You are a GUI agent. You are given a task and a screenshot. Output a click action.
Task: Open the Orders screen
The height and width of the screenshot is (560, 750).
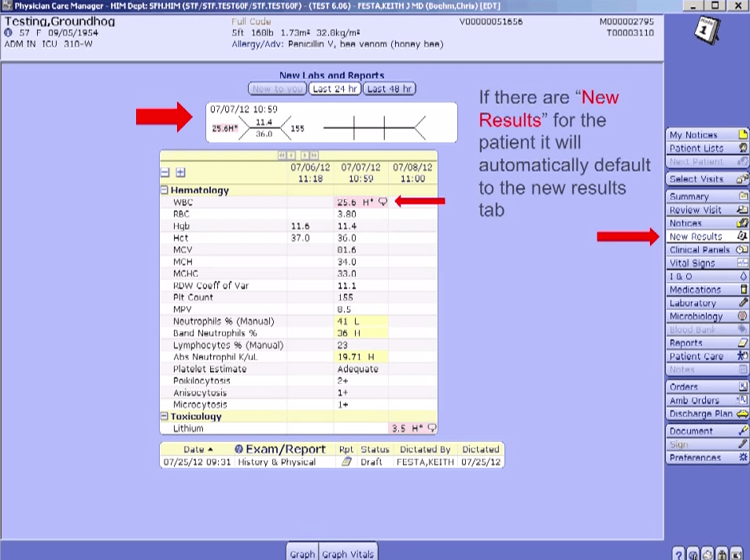(707, 387)
